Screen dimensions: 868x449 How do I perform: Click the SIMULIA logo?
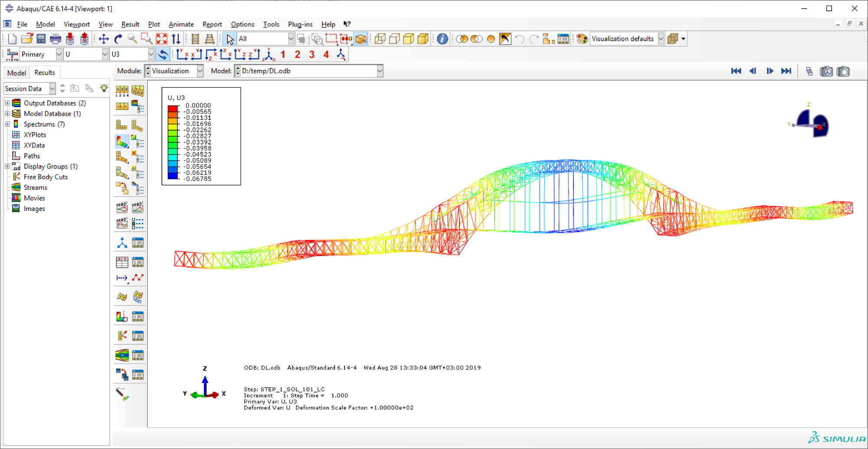[x=837, y=437]
